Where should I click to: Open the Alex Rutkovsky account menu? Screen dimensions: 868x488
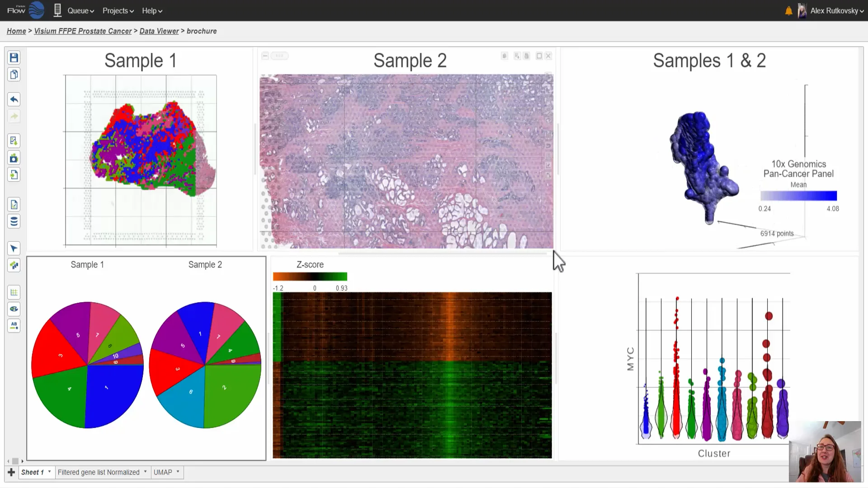[837, 11]
